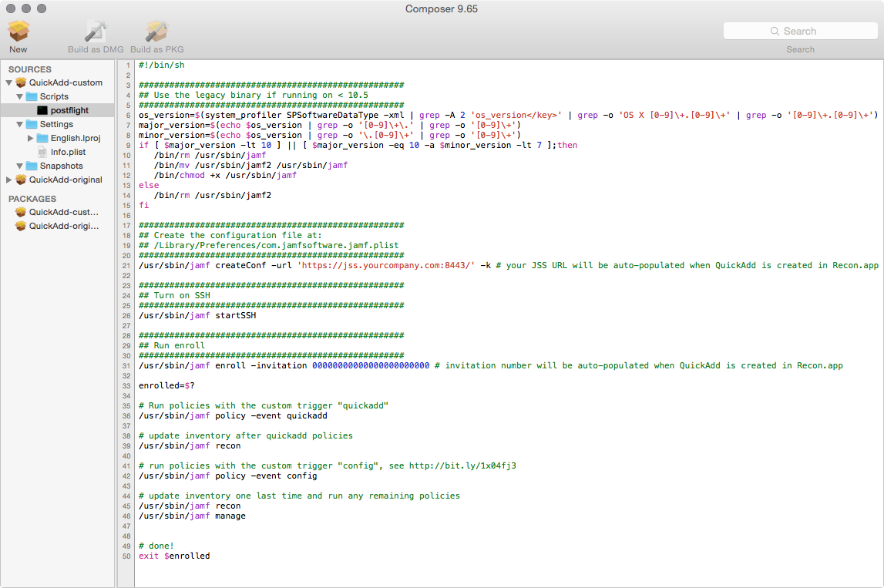The width and height of the screenshot is (884, 588).
Task: Click the New package icon
Action: [18, 32]
